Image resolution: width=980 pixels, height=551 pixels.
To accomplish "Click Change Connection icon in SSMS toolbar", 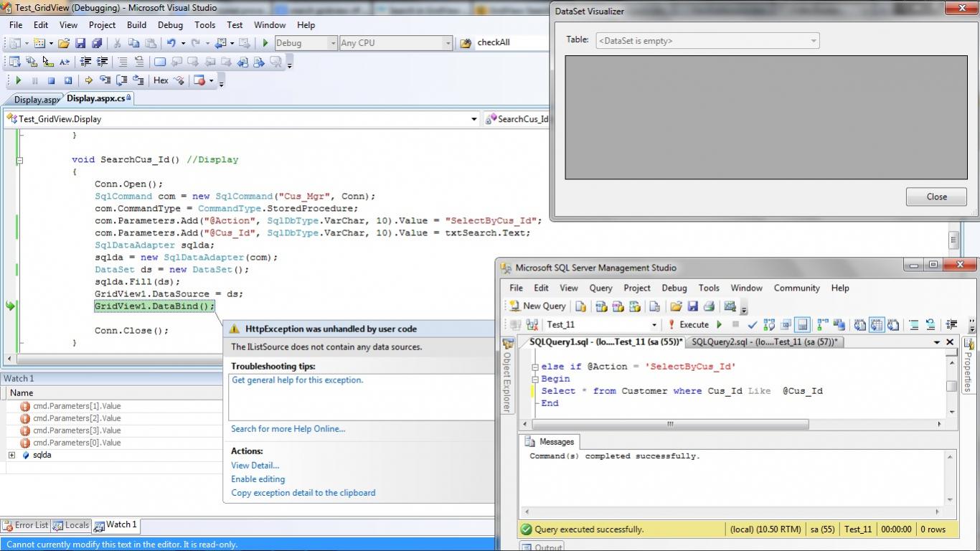I will pos(533,325).
